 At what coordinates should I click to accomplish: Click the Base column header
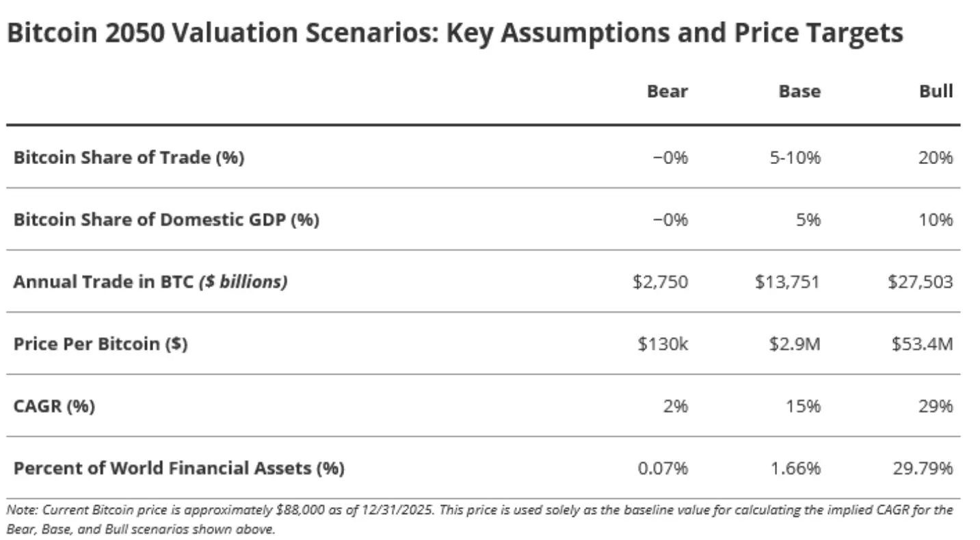(799, 92)
